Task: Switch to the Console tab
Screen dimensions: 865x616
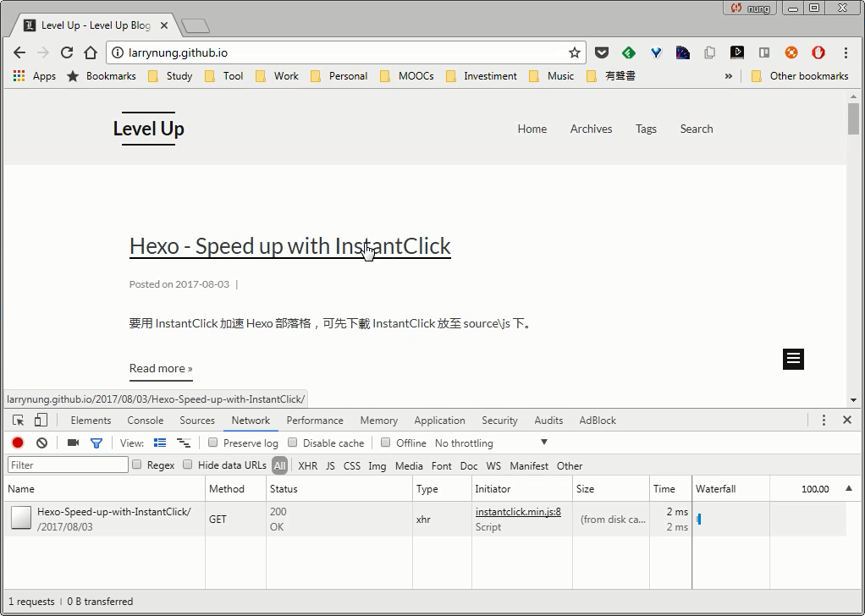Action: [x=145, y=421]
